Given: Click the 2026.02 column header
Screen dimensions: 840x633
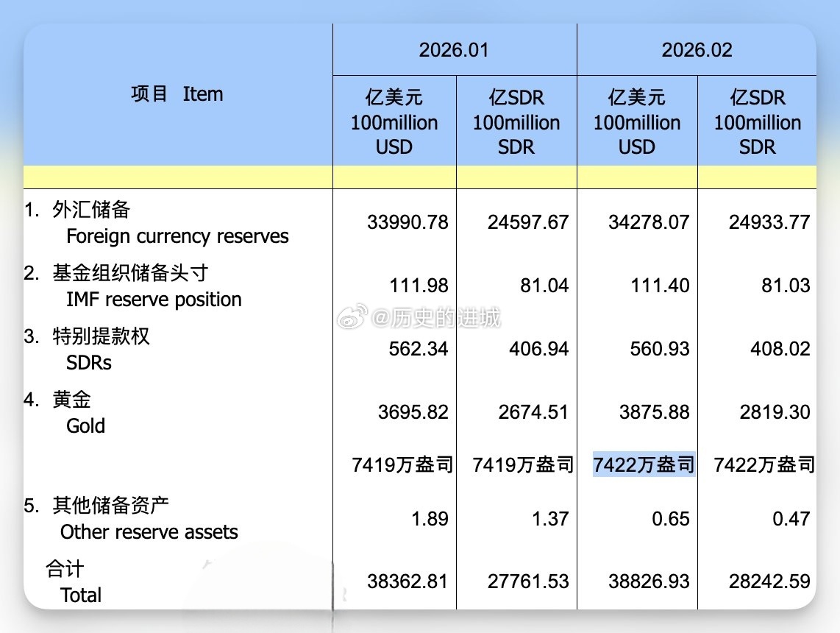Looking at the screenshot, I should tap(696, 49).
